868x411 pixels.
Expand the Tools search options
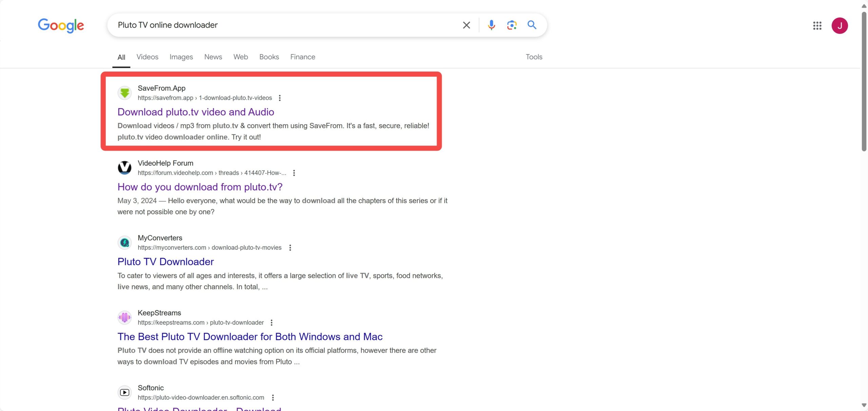click(x=534, y=57)
